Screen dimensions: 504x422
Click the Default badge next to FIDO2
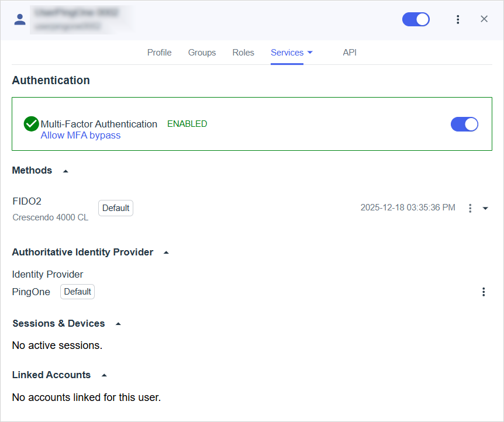click(116, 208)
